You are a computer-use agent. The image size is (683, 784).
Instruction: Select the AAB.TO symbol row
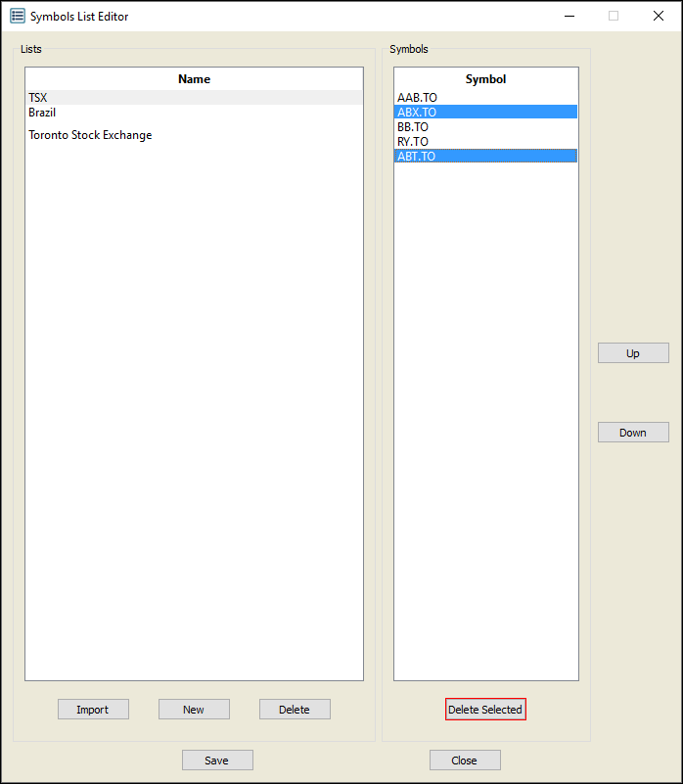417,98
